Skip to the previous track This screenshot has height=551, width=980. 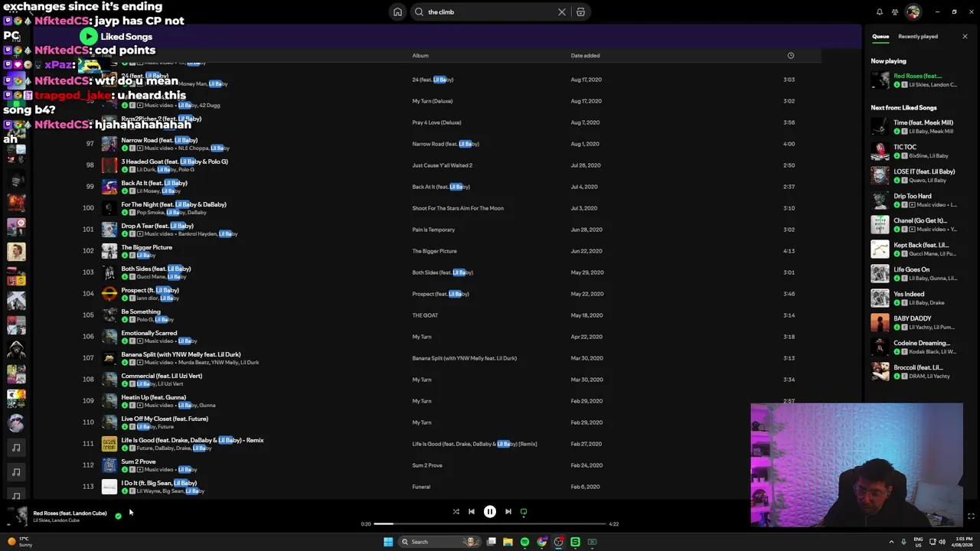[x=472, y=512]
